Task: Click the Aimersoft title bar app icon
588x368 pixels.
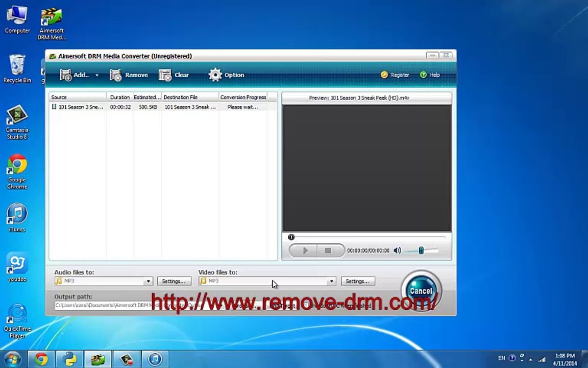Action: pos(53,56)
